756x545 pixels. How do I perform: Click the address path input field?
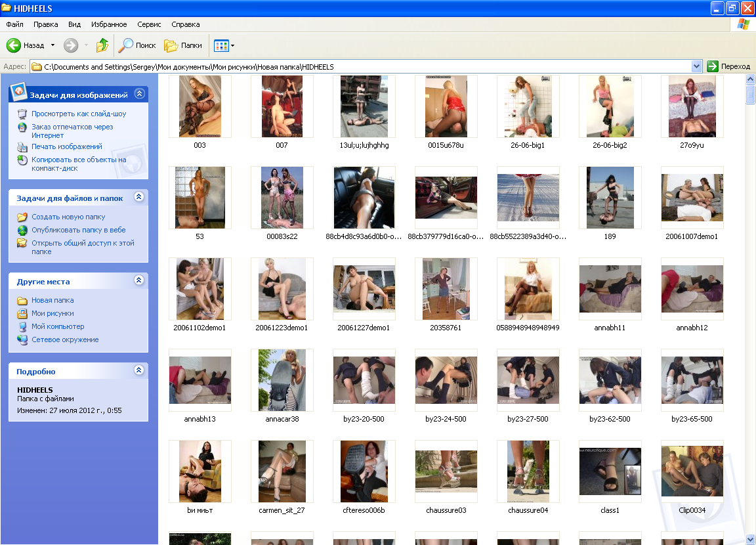coord(361,66)
